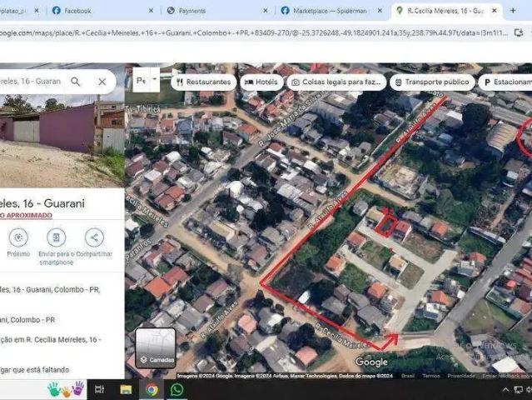Open the Estacionamentos filter chip
The height and width of the screenshot is (400, 532).
505,82
